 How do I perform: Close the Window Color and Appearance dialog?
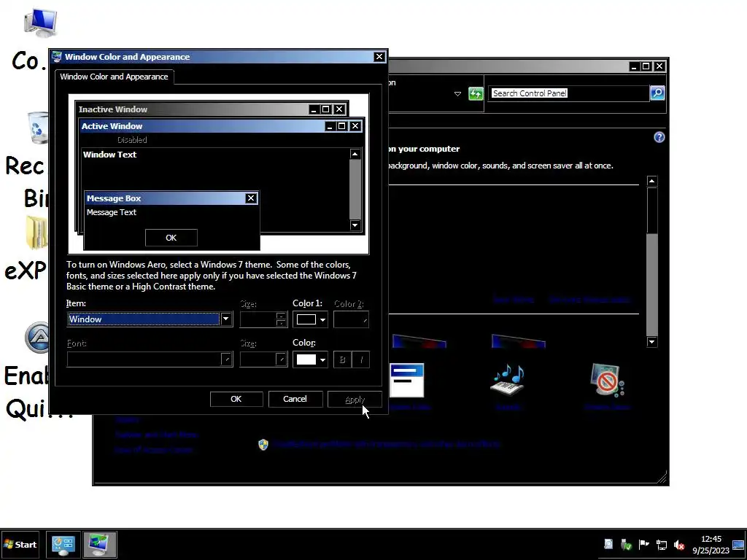(379, 57)
